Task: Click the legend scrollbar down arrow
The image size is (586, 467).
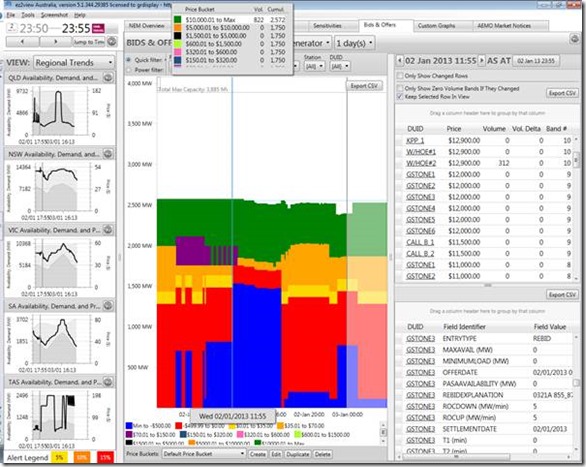Action: point(383,441)
